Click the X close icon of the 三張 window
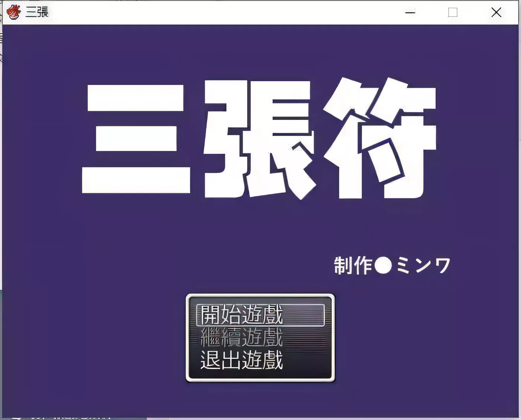This screenshot has height=420, width=521. tap(496, 12)
